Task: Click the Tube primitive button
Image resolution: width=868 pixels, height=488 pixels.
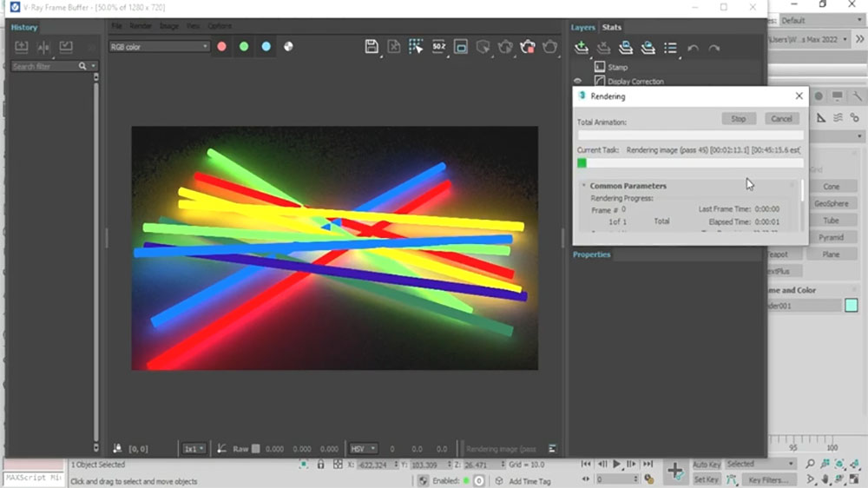Action: (831, 221)
